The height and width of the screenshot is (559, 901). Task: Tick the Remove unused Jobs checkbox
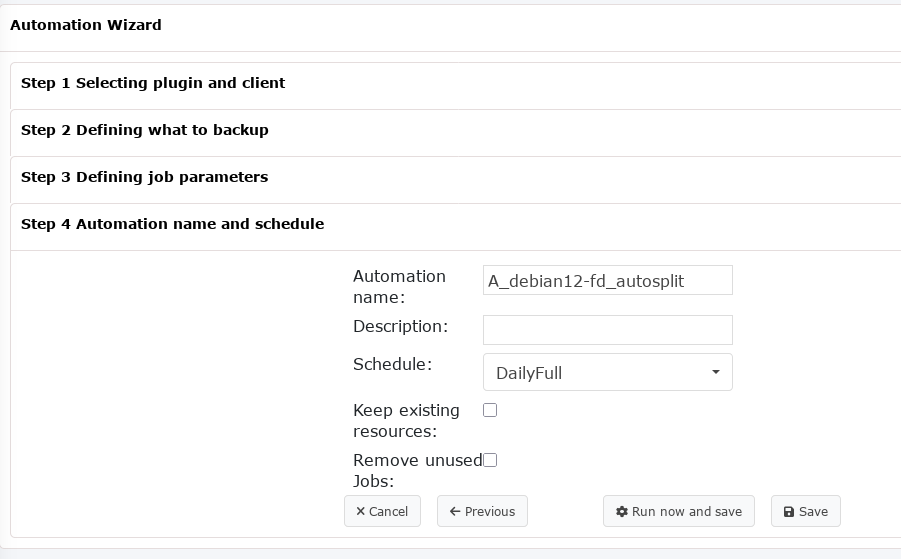coord(490,460)
